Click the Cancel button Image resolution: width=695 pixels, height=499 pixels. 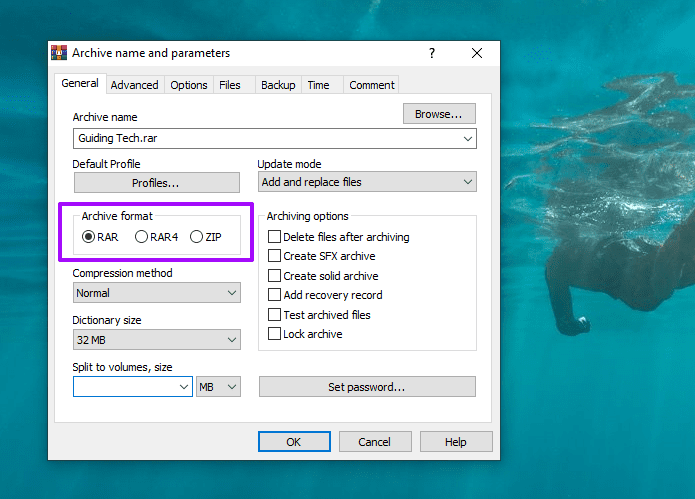coord(375,442)
